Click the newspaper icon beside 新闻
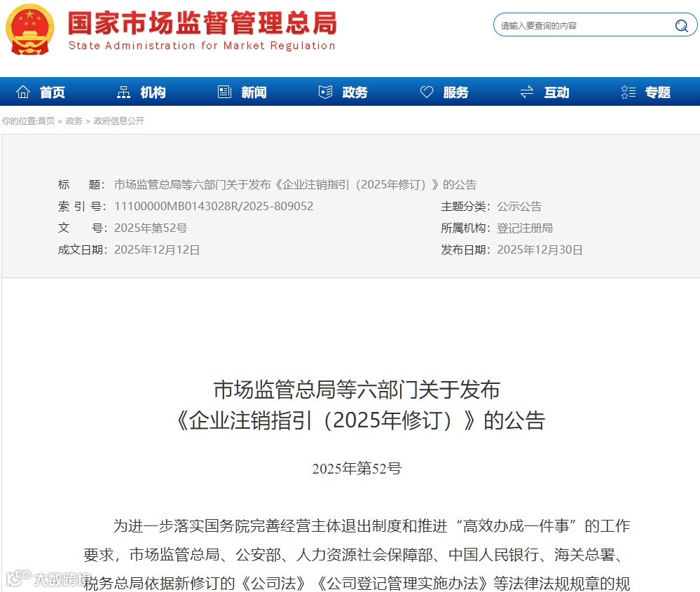Viewport: 700px width, 592px height. 224,92
